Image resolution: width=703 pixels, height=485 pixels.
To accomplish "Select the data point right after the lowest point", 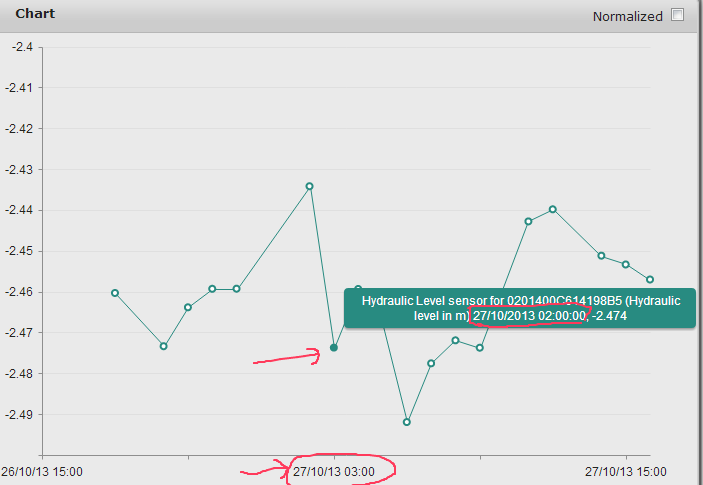I will [431, 363].
